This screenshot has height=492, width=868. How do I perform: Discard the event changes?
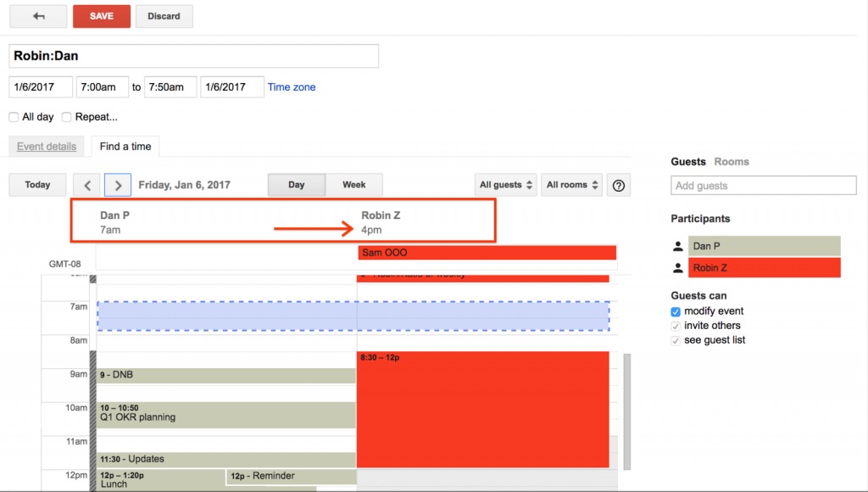[164, 16]
